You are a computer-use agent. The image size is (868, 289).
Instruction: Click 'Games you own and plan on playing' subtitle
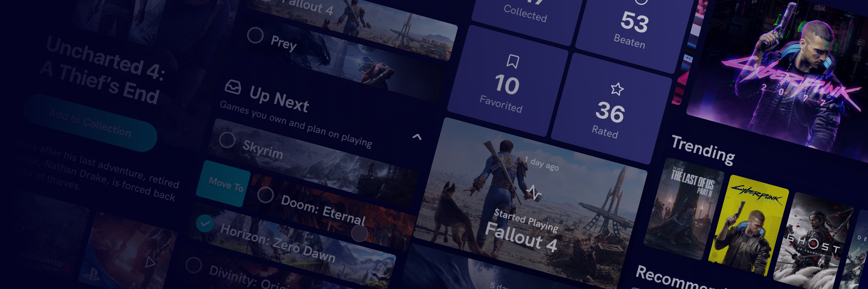296,124
